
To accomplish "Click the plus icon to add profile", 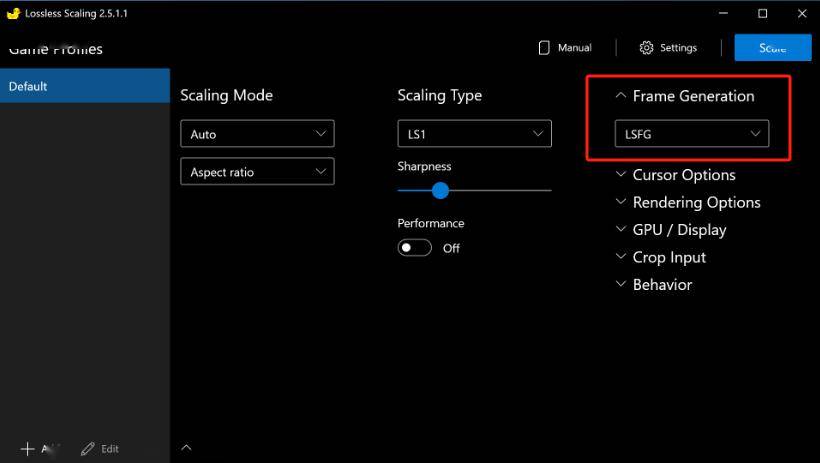I will coord(28,449).
